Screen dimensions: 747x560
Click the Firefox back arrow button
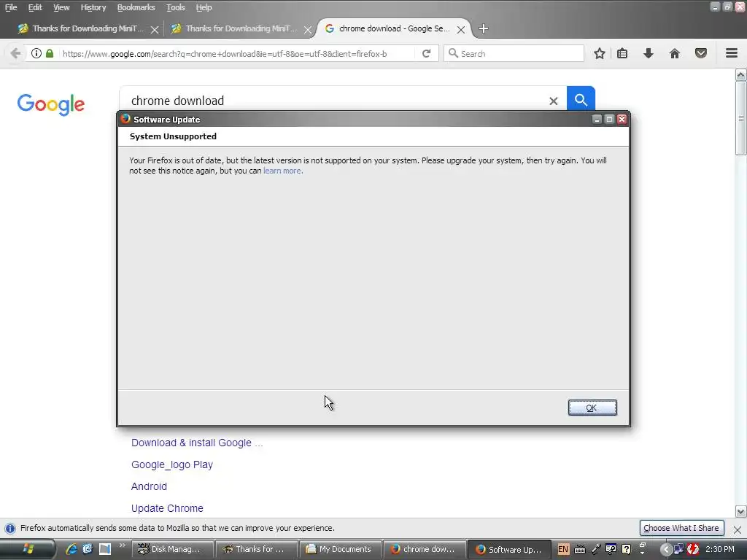(x=15, y=53)
